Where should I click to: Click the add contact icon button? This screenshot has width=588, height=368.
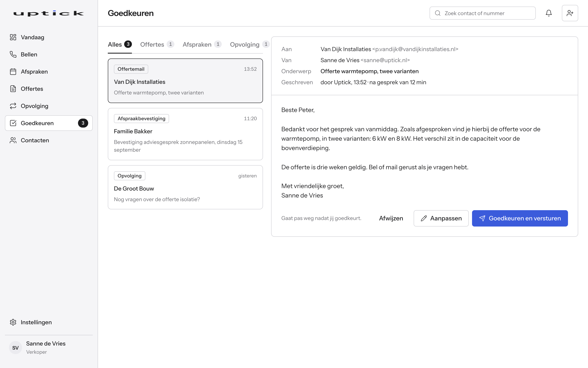[570, 13]
